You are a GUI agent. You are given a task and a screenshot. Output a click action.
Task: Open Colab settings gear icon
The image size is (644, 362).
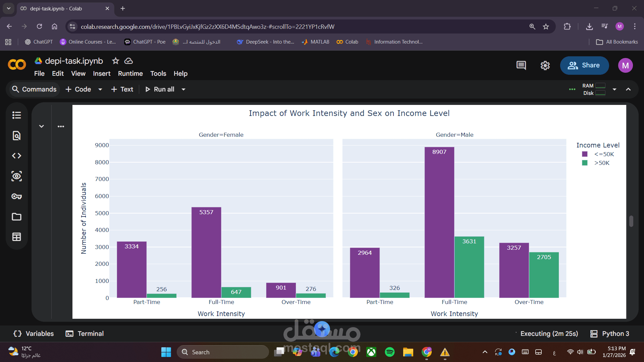[545, 65]
